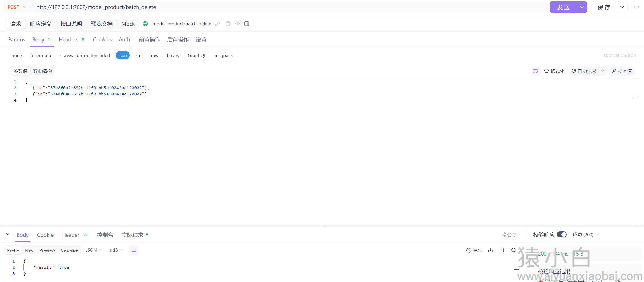
Task: Open the 成功 (200) response dropdown
Action: 585,235
